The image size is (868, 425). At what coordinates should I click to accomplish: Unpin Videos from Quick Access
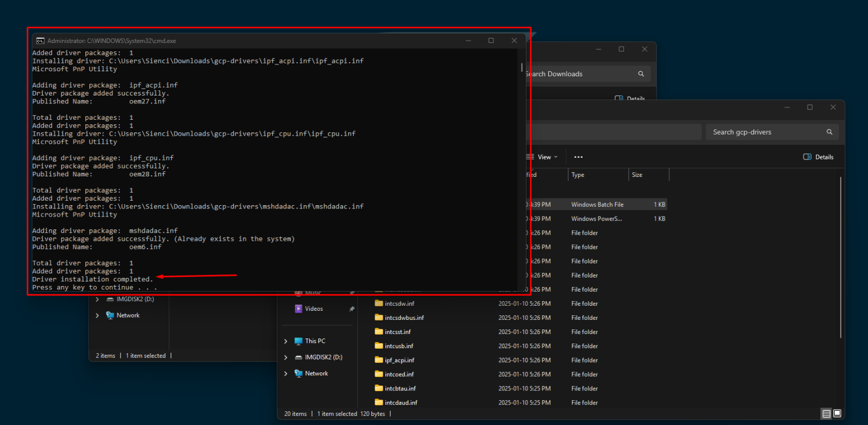click(x=351, y=309)
